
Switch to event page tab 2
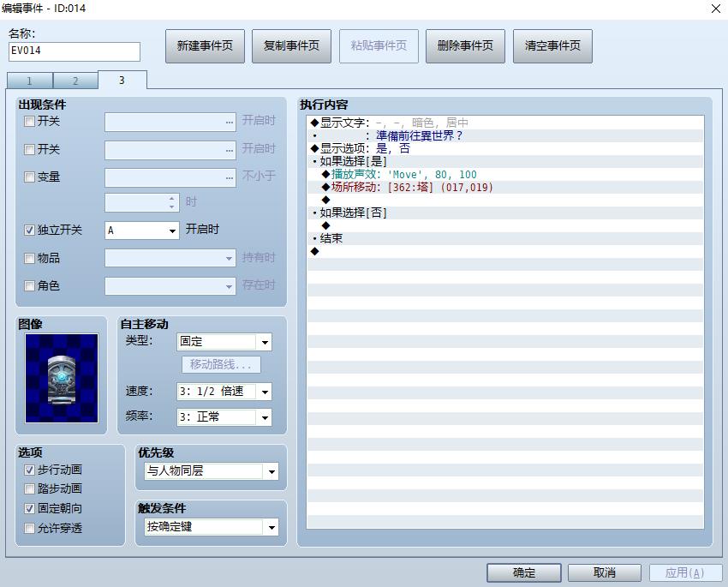coord(75,81)
